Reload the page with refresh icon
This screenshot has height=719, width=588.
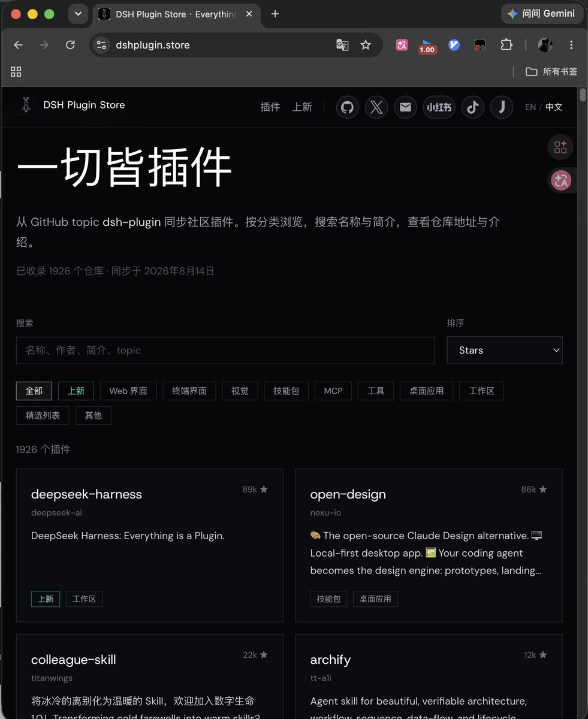[70, 45]
